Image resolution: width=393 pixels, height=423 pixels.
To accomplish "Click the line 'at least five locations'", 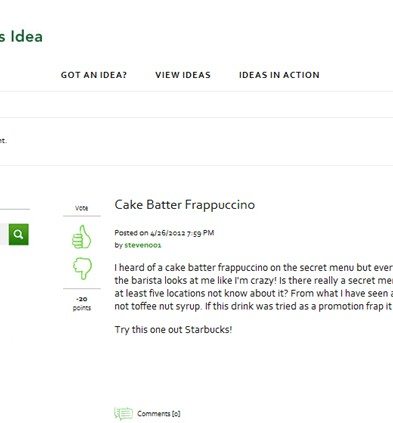I will point(254,293).
